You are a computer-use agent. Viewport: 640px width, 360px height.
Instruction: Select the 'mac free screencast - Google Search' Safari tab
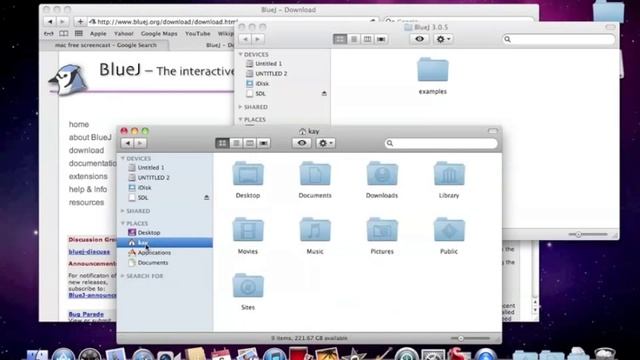tap(106, 45)
